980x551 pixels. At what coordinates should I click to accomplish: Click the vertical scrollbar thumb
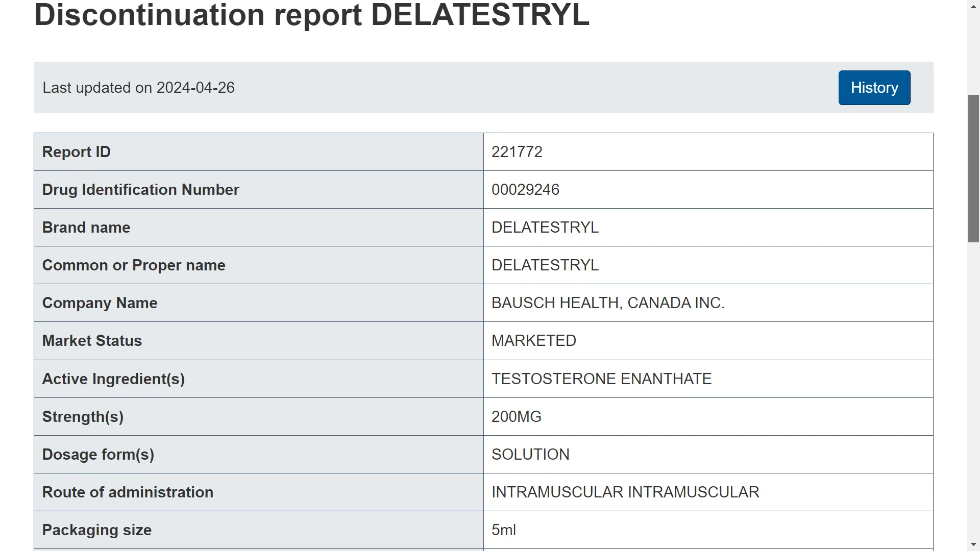coord(973,168)
